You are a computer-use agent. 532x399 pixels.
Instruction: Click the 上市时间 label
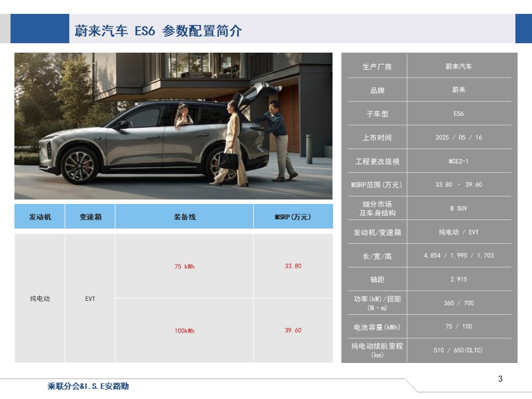pyautogui.click(x=377, y=138)
